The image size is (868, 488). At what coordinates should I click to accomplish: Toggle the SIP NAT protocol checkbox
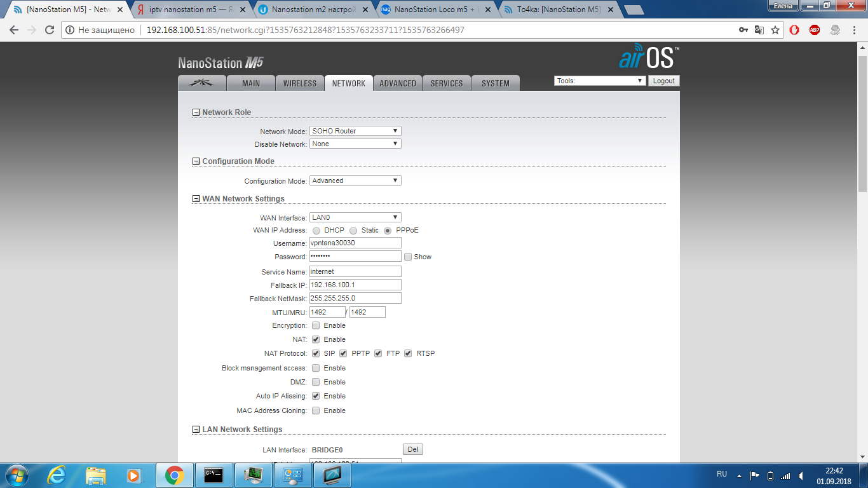[316, 353]
